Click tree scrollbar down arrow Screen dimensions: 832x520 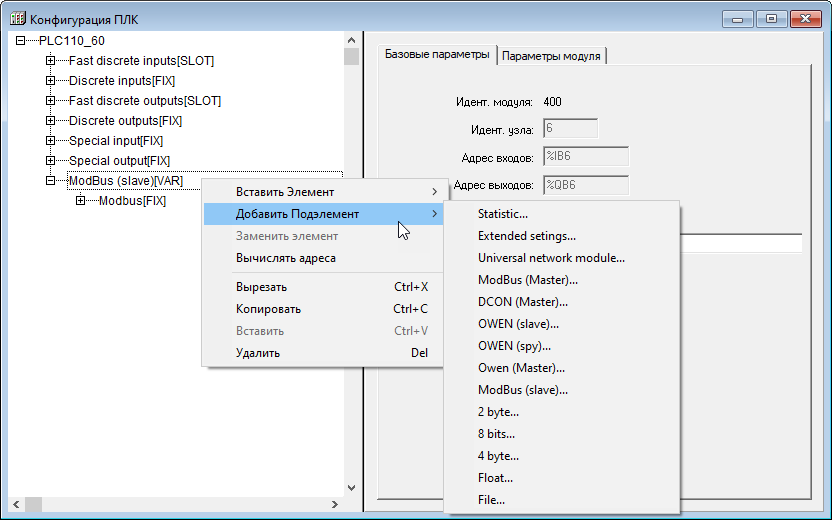coord(351,488)
